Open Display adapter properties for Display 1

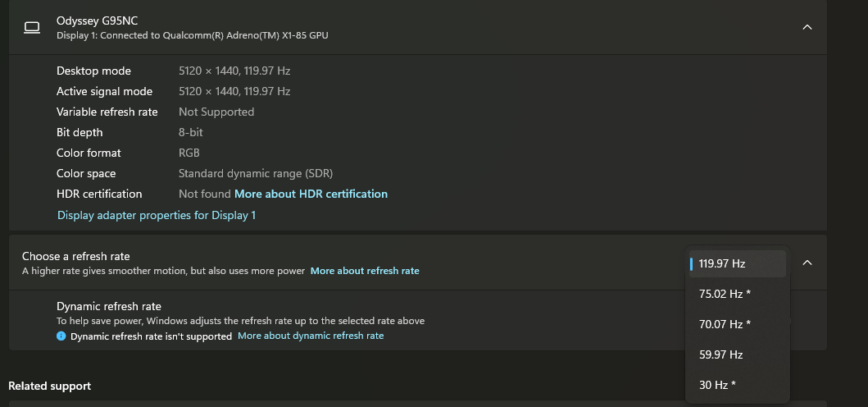pyautogui.click(x=157, y=216)
